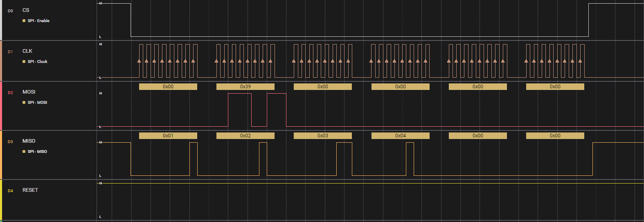Click the red color strip of channel MOSI

click(1, 106)
